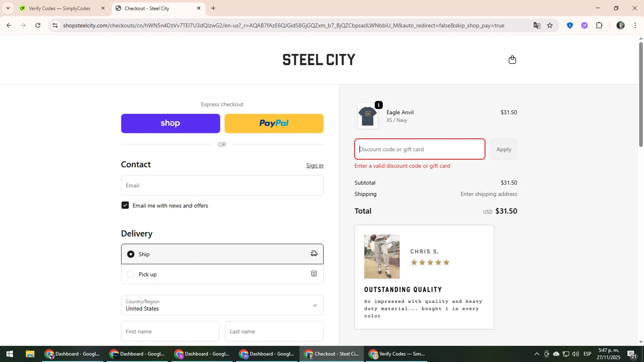Click the First name field
The width and height of the screenshot is (644, 362).
click(x=170, y=331)
